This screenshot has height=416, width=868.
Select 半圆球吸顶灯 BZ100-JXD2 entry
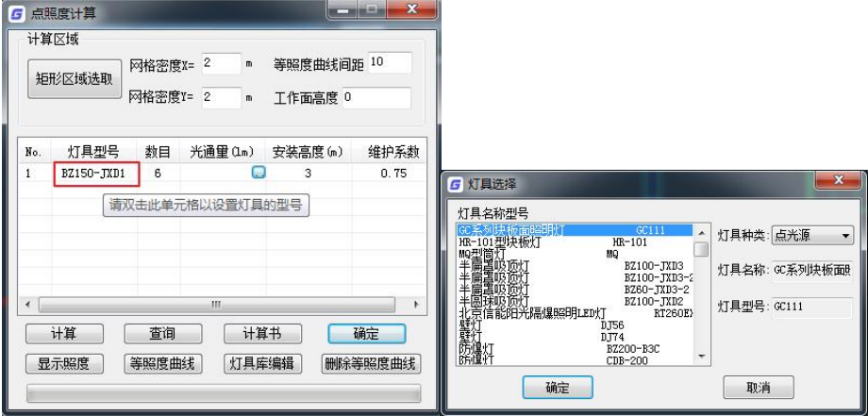[x=576, y=302]
